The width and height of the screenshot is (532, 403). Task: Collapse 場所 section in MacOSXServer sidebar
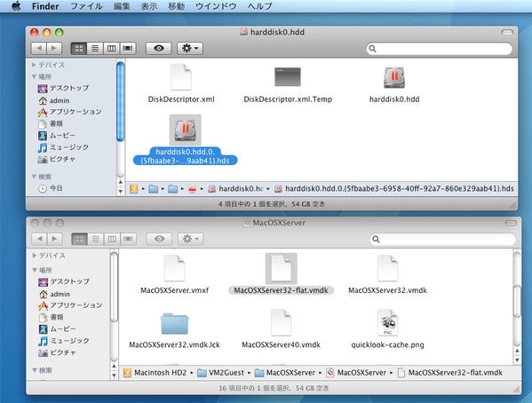[35, 270]
